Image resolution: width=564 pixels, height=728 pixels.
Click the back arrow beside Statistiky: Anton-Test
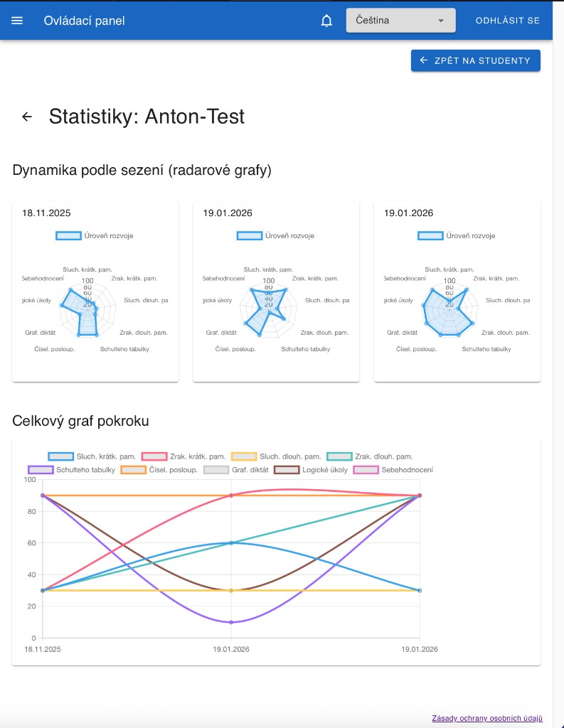[x=27, y=116]
